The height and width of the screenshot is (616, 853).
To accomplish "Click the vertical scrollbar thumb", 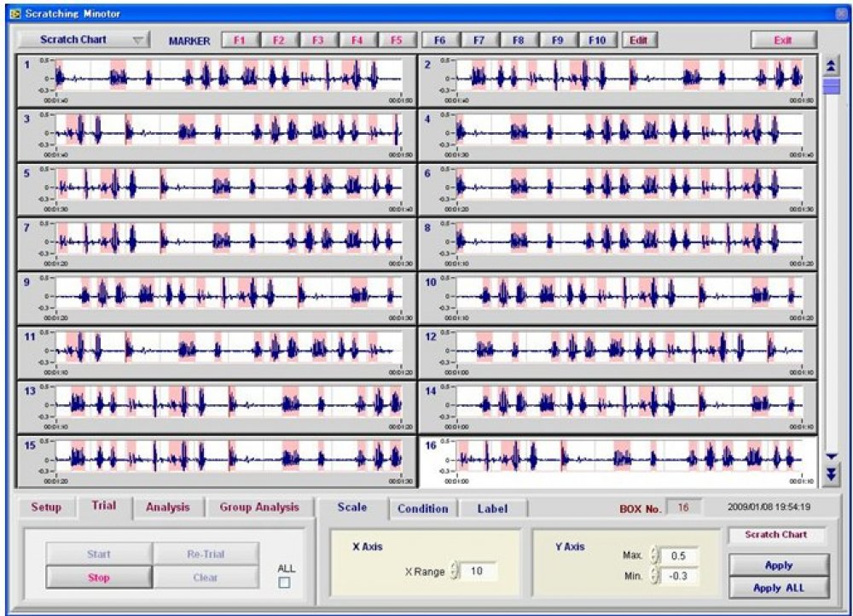I will tap(831, 86).
